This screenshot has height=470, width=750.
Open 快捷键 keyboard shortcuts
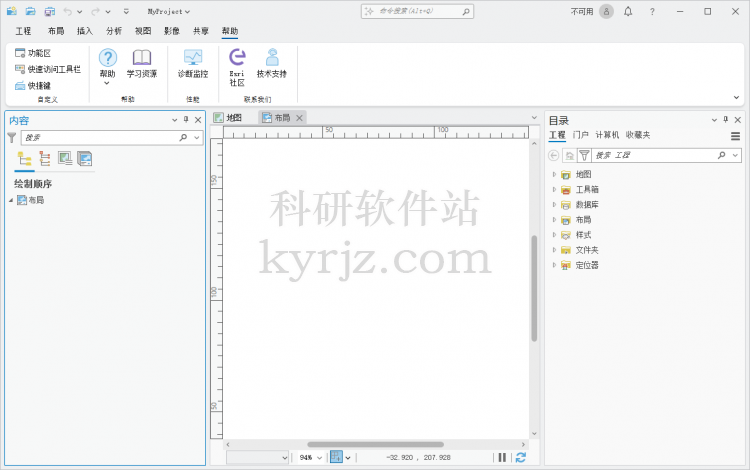point(33,86)
